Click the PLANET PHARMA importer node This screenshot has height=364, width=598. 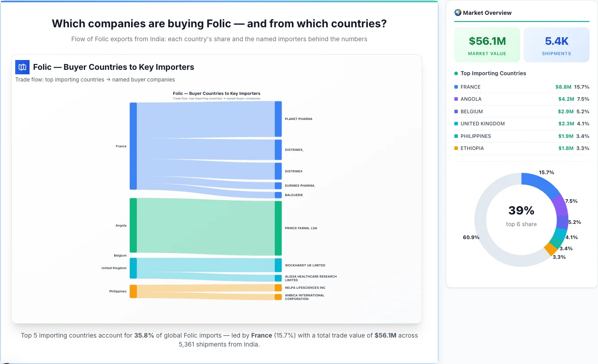tap(278, 119)
